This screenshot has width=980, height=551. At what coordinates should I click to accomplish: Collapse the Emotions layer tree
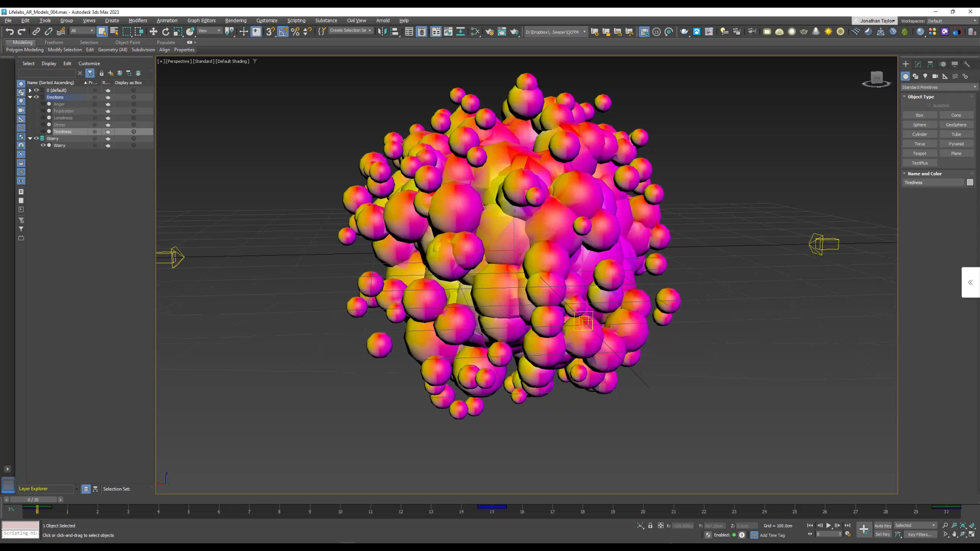[x=30, y=97]
